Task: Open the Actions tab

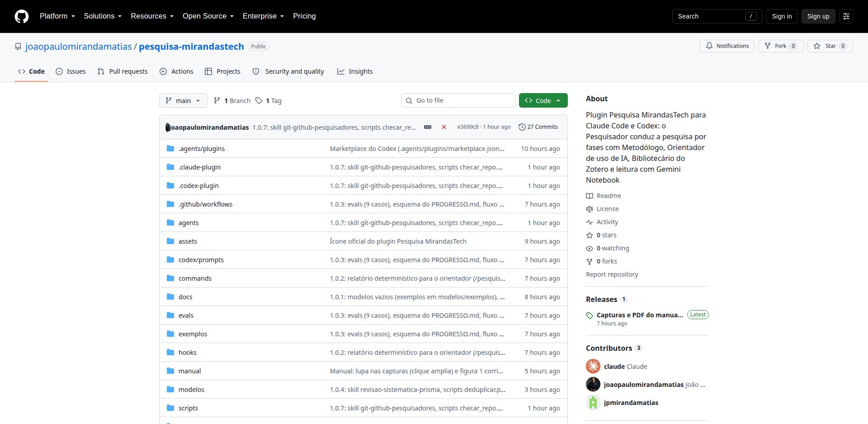Action: pyautogui.click(x=176, y=71)
